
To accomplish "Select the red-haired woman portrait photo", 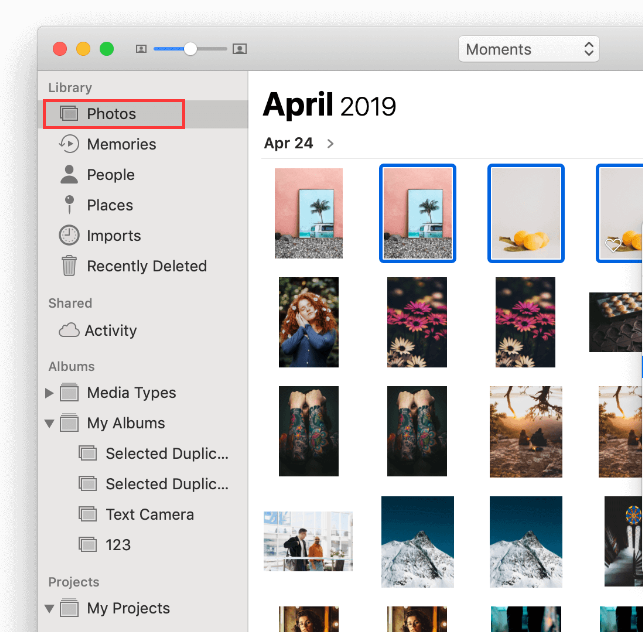I will tap(309, 322).
